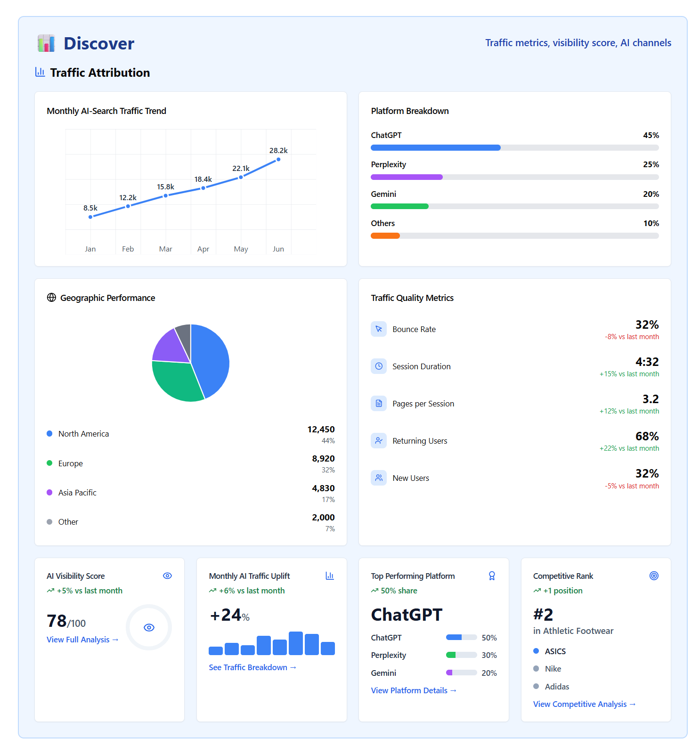700x746 pixels.
Task: Click the 'Traffic Quality Metrics' heading
Action: tap(412, 298)
